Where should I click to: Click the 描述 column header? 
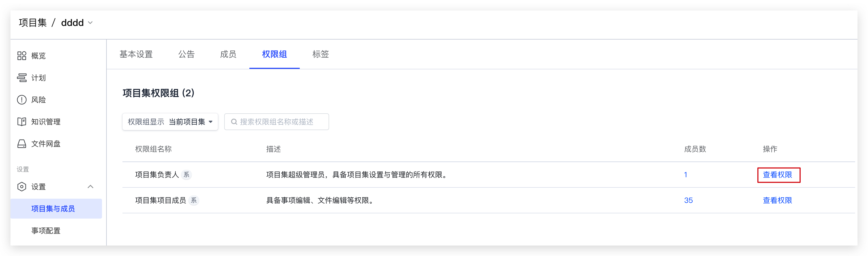[273, 149]
